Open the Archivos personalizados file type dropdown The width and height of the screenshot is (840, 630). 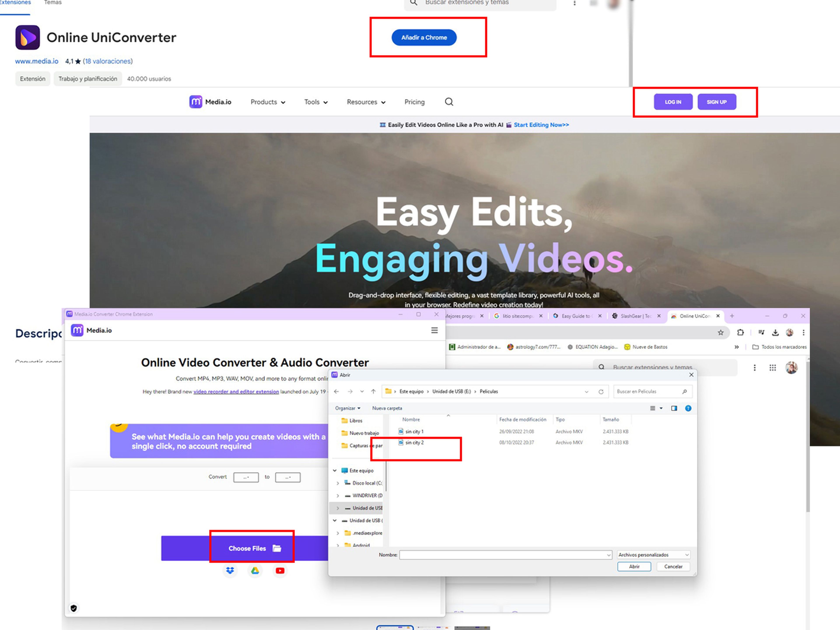coord(654,555)
